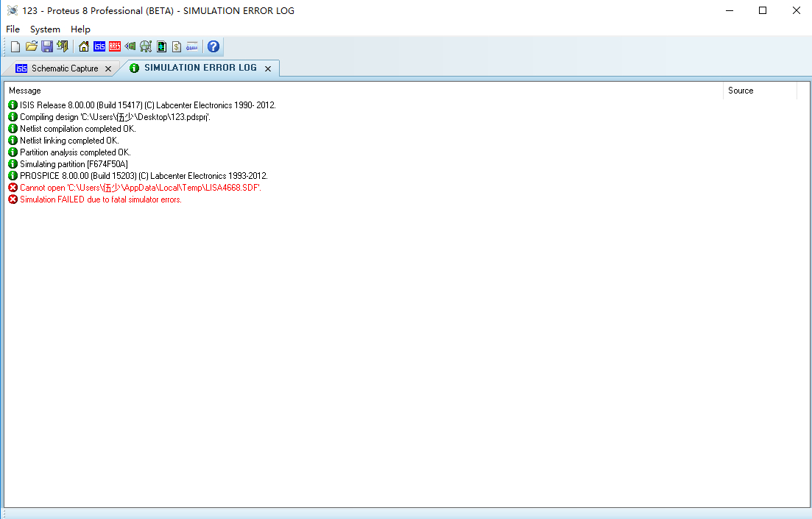
Task: Open ISIS schematic capture from the toolbar
Action: pyautogui.click(x=99, y=46)
